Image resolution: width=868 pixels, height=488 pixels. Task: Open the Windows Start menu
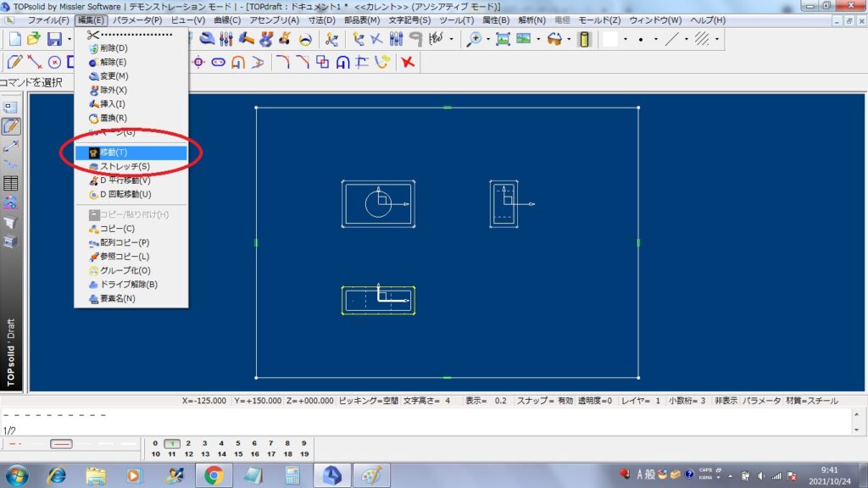17,475
